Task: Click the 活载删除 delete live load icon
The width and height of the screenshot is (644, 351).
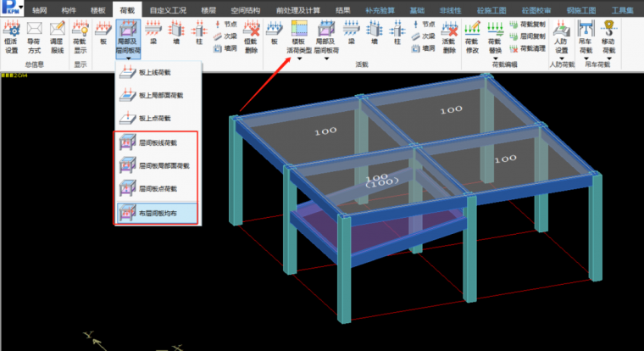Action: pos(449,38)
